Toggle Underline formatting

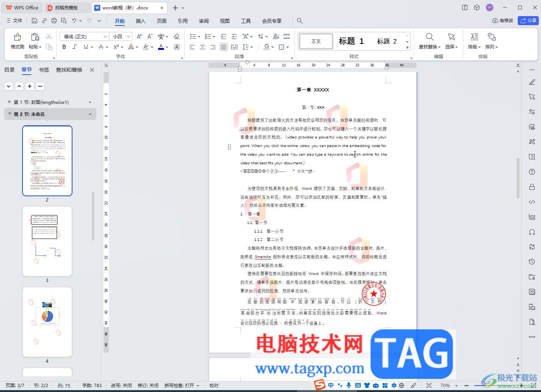coord(86,47)
